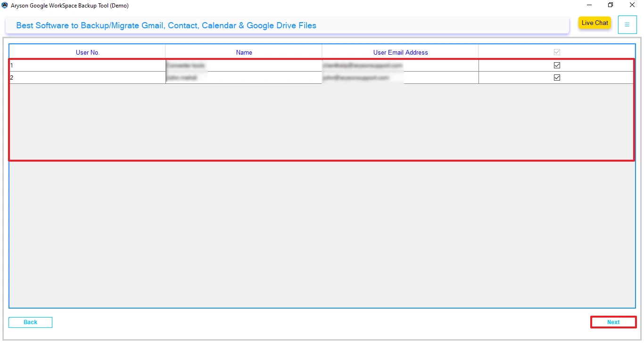
Task: Click the Next button to proceed
Action: (x=613, y=322)
